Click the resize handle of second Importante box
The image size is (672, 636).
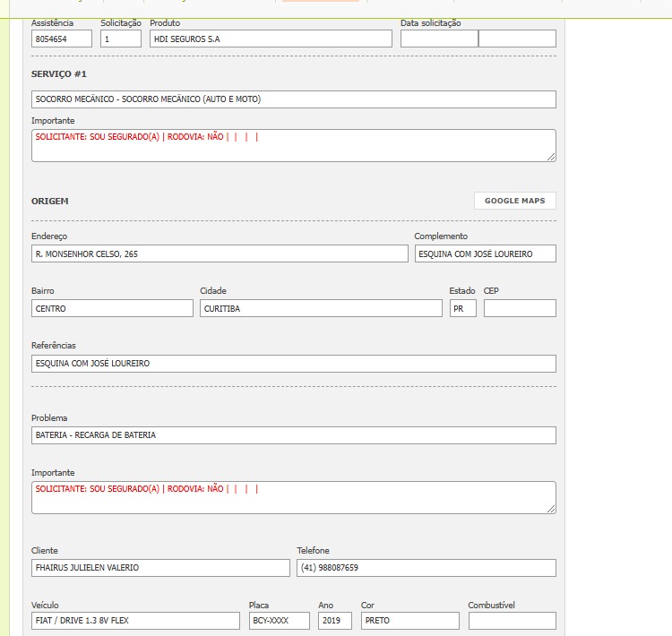click(x=551, y=509)
